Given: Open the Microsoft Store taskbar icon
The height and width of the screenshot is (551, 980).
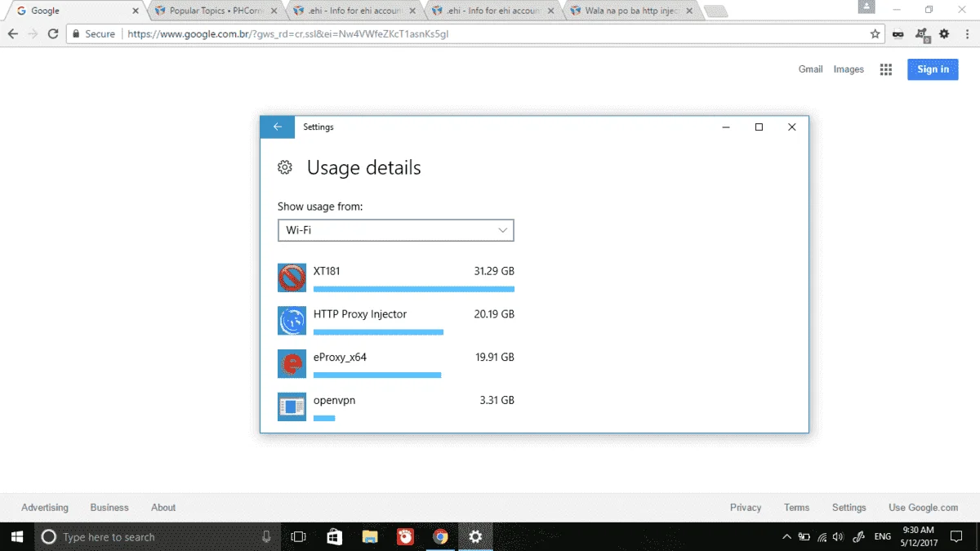Looking at the screenshot, I should pyautogui.click(x=334, y=537).
